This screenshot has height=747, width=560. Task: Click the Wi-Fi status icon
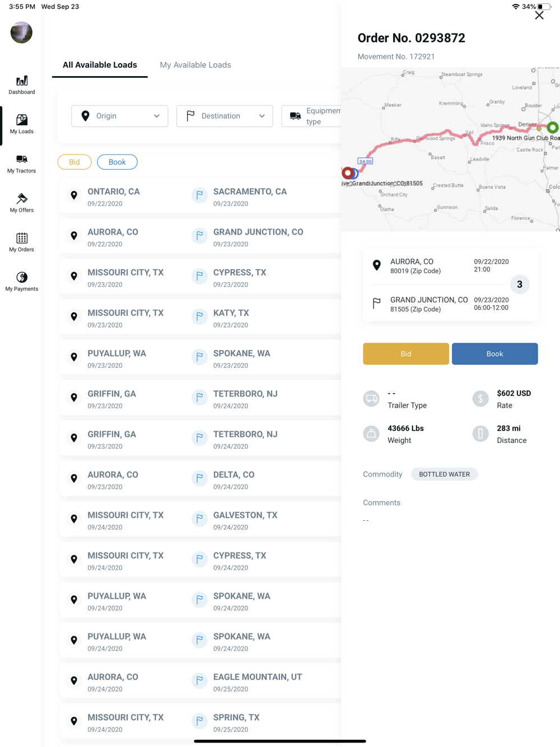tap(516, 7)
